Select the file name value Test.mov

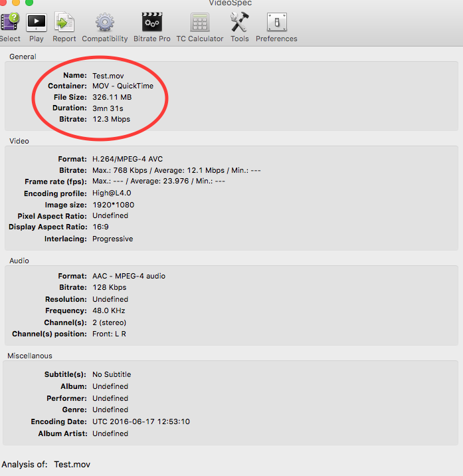click(x=108, y=76)
